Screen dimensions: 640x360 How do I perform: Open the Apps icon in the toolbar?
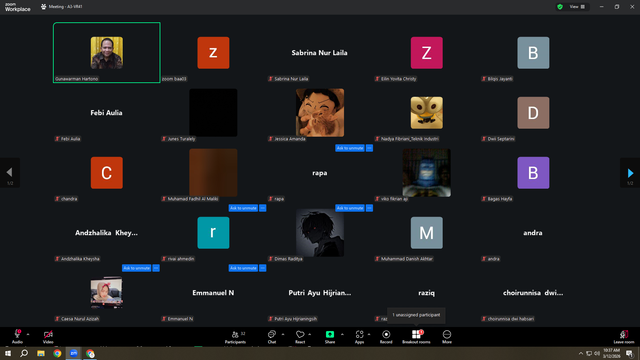pyautogui.click(x=359, y=334)
